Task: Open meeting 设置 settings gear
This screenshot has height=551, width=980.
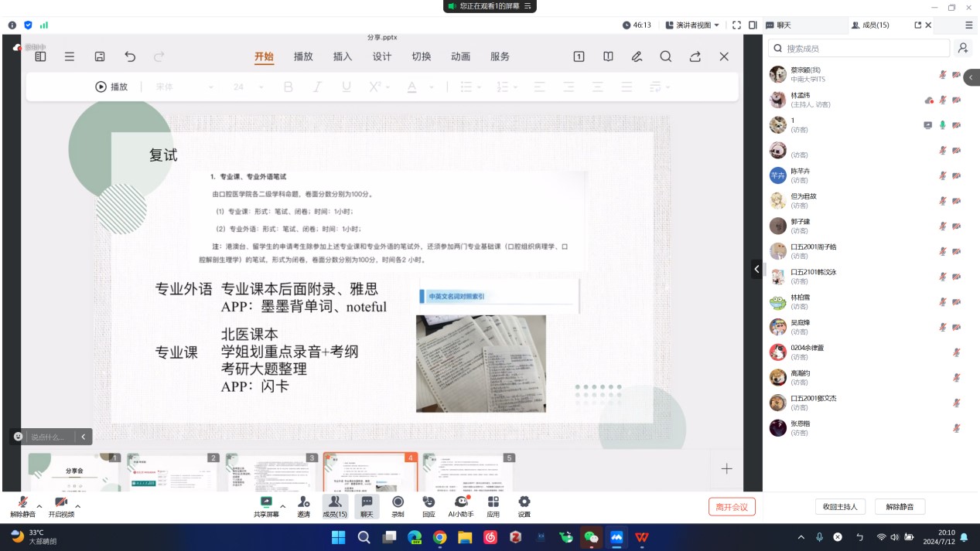Action: pyautogui.click(x=524, y=503)
